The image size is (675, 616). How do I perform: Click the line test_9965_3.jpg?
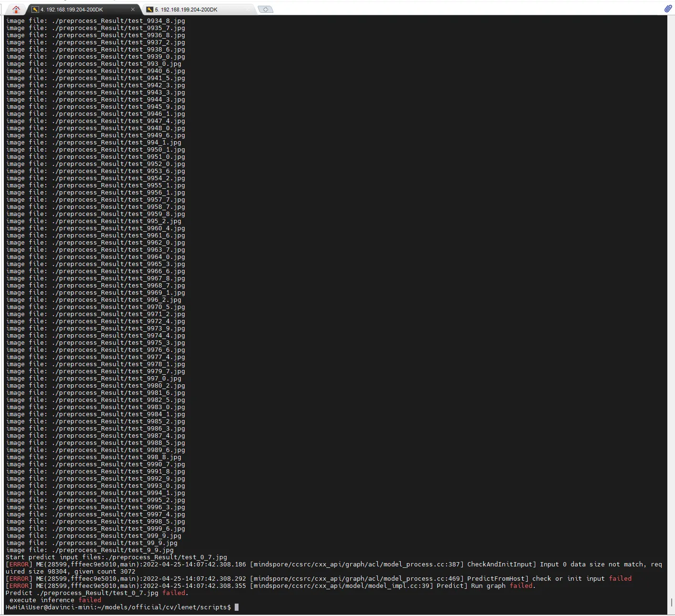(95, 264)
